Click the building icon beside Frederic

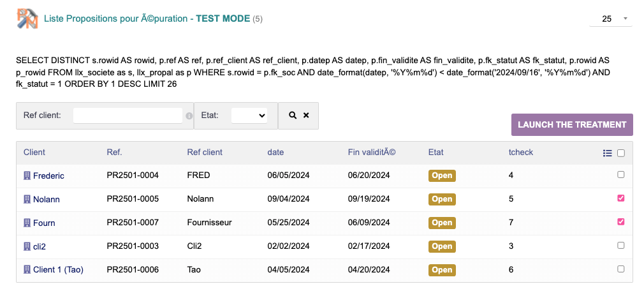(x=27, y=175)
